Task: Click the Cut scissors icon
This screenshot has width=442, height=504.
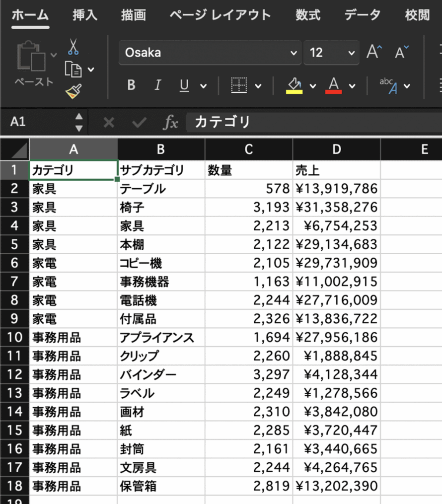Action: [74, 47]
